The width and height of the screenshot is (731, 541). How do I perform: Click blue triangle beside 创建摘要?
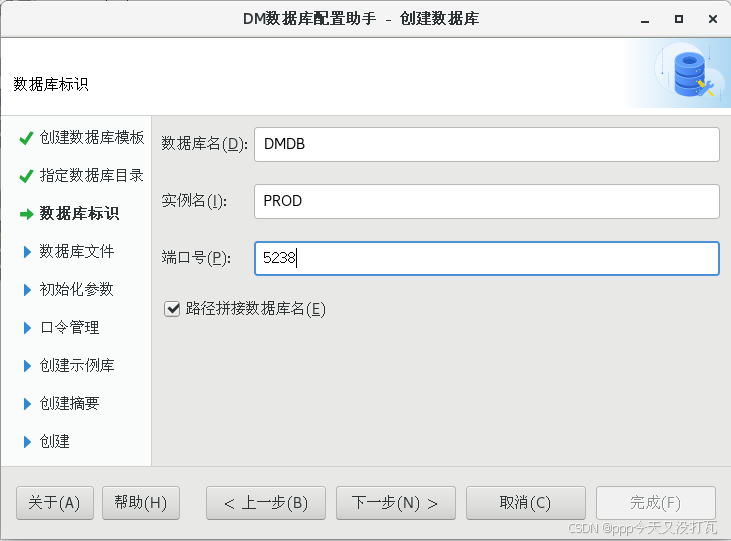(28, 404)
